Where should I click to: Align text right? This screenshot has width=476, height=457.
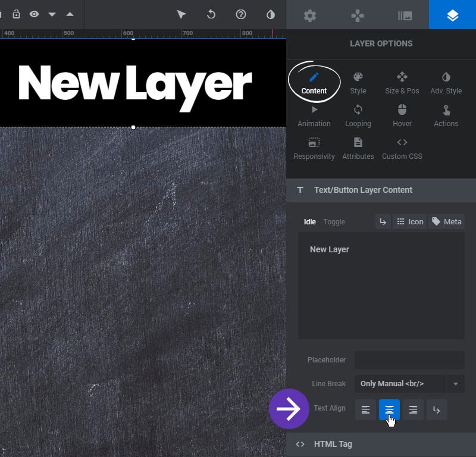[413, 409]
